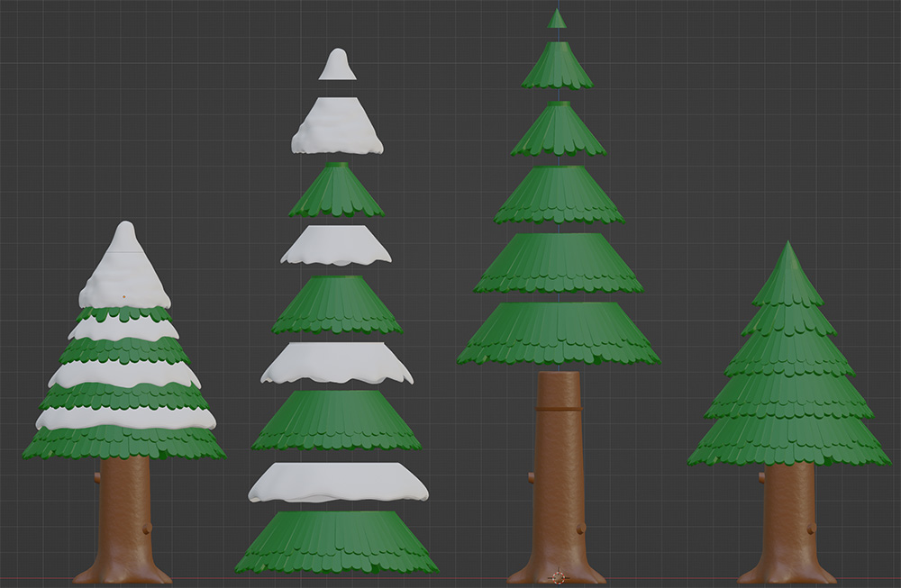Select the snow cap atop the assembled snowy tree
This screenshot has width=901, height=588.
pyautogui.click(x=124, y=266)
